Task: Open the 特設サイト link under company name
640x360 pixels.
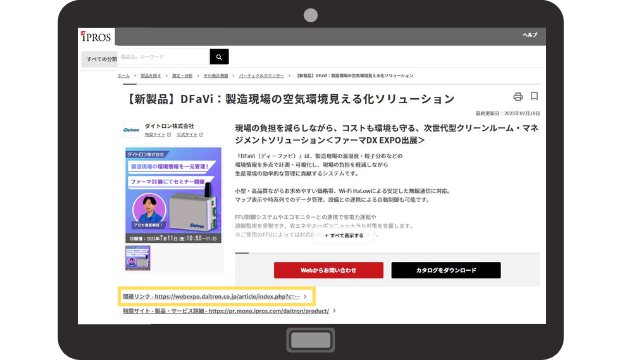Action: click(158, 135)
